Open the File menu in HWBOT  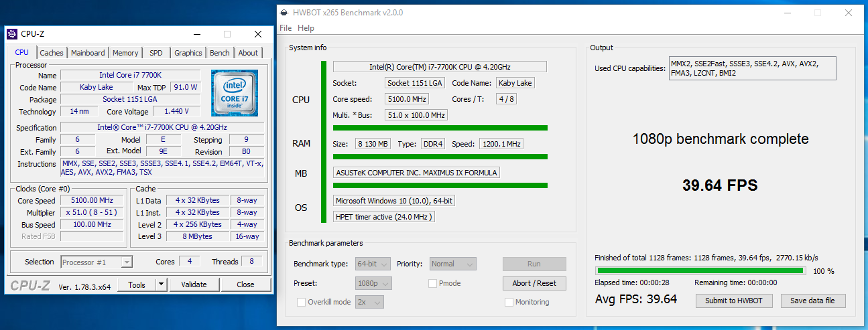pyautogui.click(x=286, y=28)
